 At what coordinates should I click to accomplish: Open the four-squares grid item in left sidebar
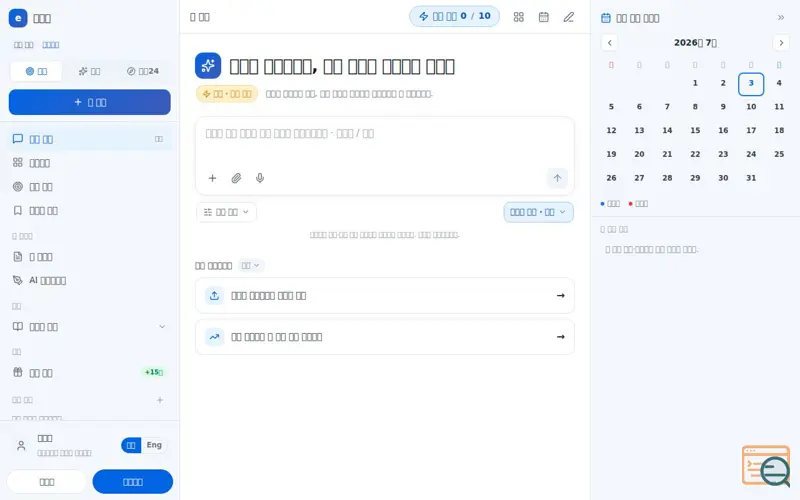(90, 163)
